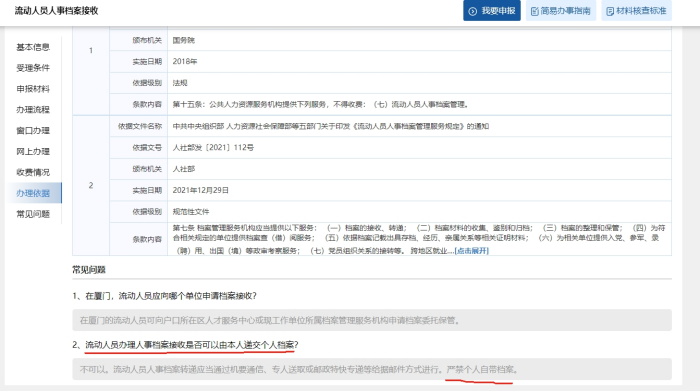Go to 受理条件 section
The width and height of the screenshot is (700, 391).
click(x=33, y=68)
